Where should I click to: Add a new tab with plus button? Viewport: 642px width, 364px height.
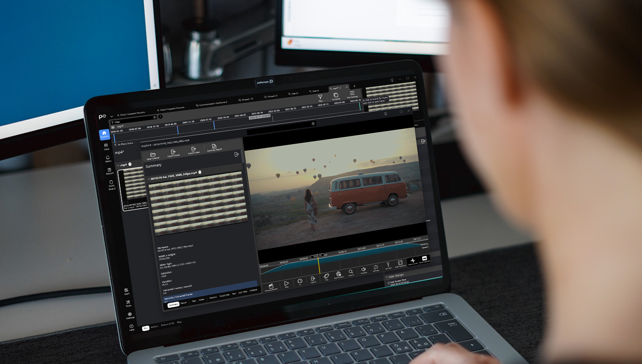click(354, 86)
